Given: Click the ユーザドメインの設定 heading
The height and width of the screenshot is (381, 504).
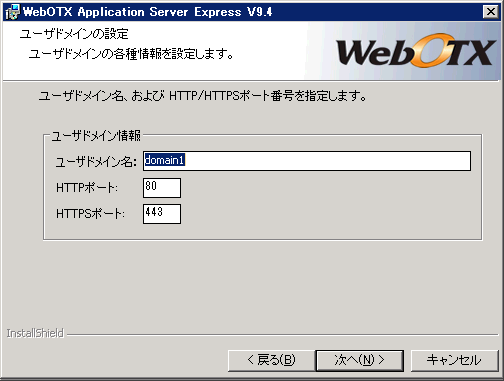Looking at the screenshot, I should [74, 34].
